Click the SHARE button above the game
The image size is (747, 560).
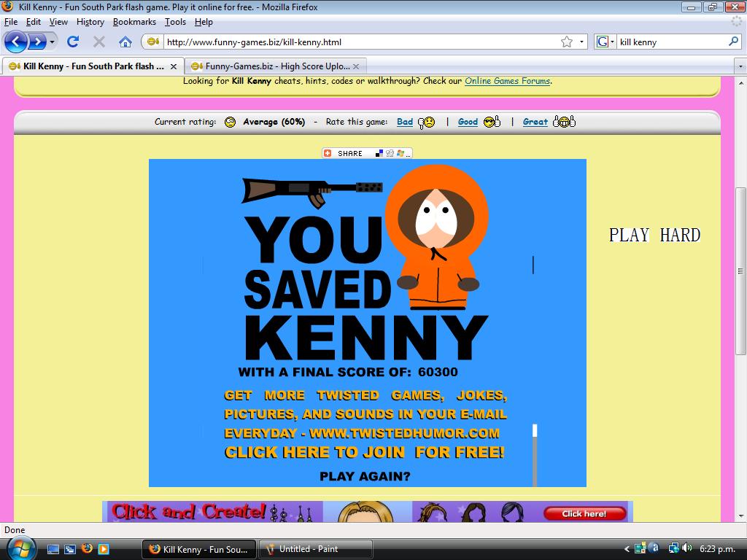367,153
